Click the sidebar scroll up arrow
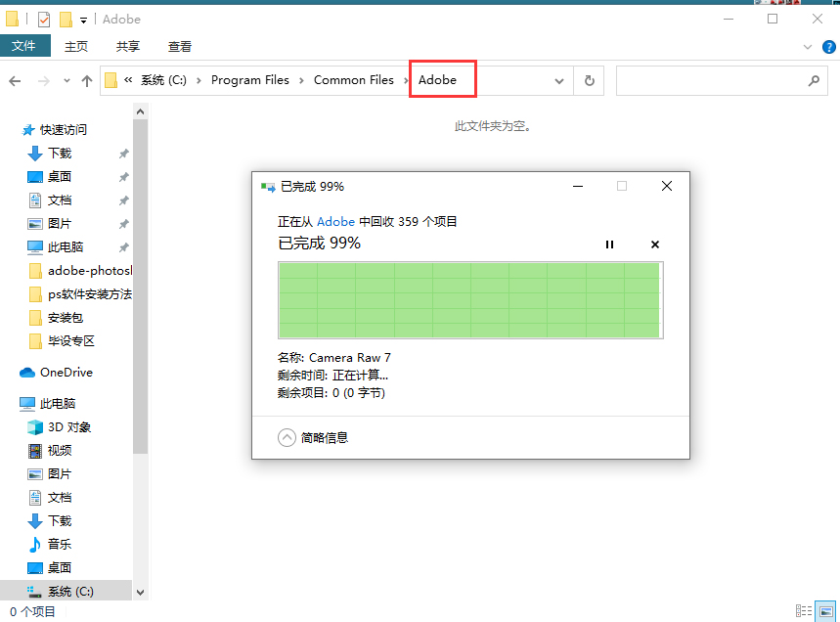The width and height of the screenshot is (840, 622). pyautogui.click(x=141, y=111)
